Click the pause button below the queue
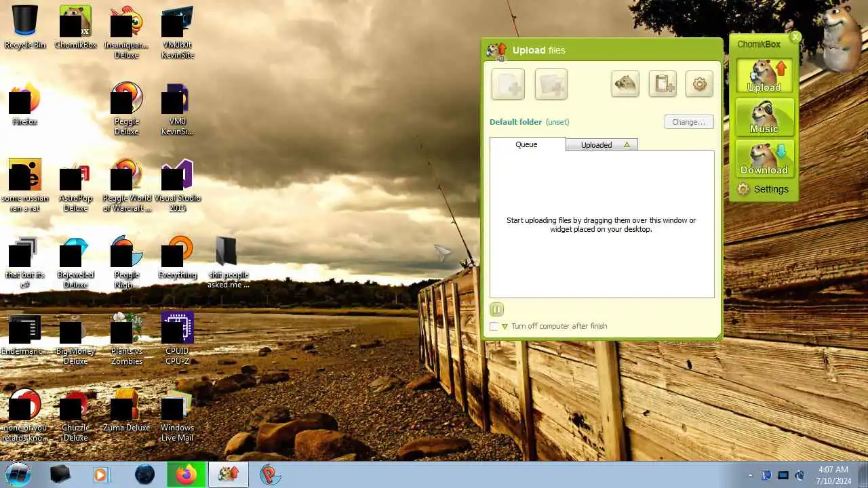The width and height of the screenshot is (868, 488). (496, 310)
